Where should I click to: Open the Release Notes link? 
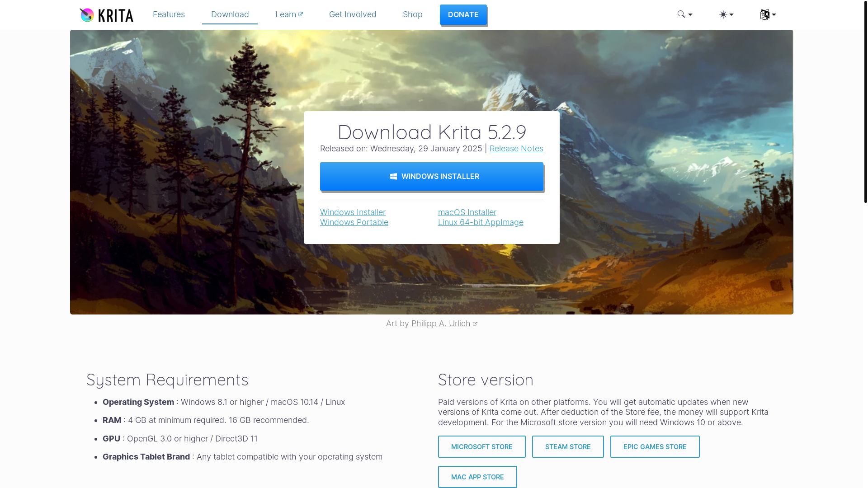[x=516, y=149]
